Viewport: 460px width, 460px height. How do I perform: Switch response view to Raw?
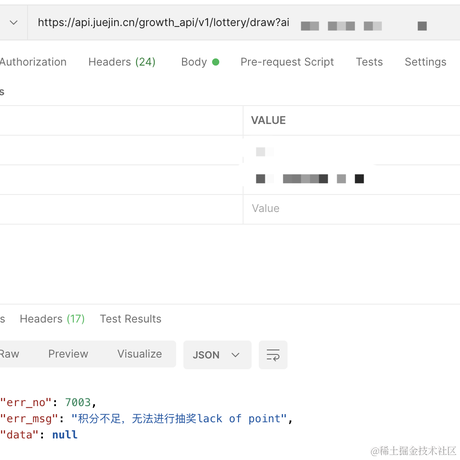coord(9,354)
